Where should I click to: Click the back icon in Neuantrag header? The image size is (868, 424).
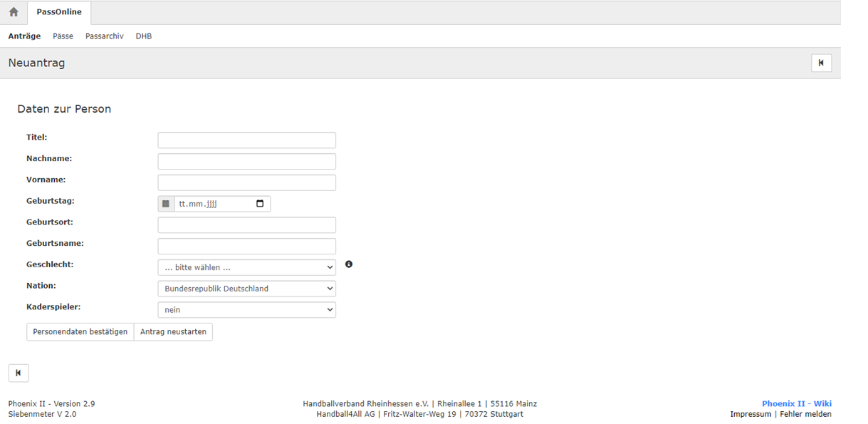821,63
